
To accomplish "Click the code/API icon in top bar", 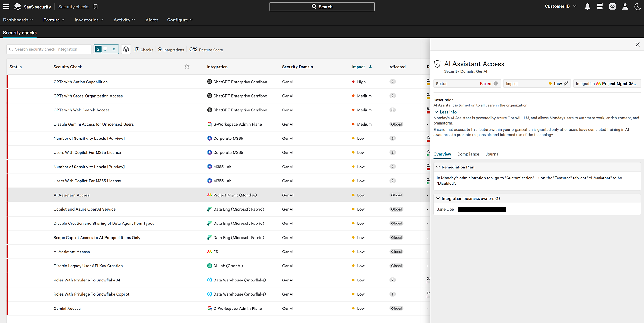I will point(612,6).
